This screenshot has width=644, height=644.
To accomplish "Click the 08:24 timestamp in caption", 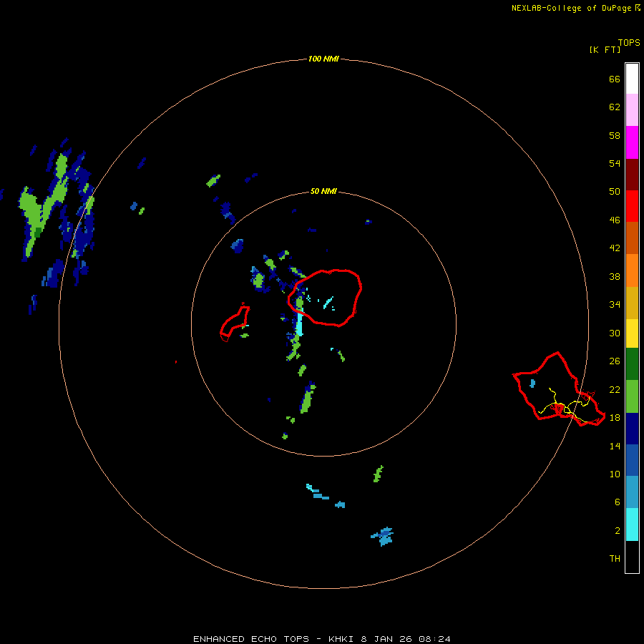I will [x=434, y=639].
